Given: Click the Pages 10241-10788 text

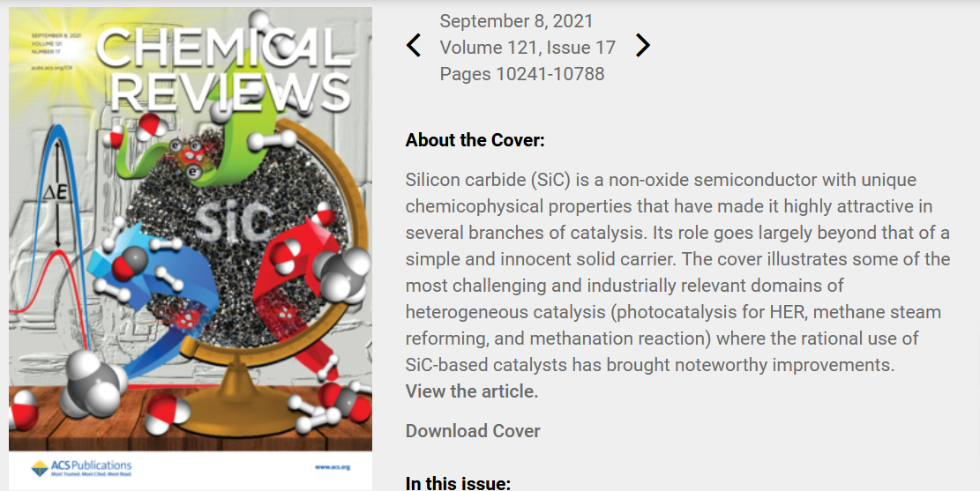Looking at the screenshot, I should (x=522, y=74).
